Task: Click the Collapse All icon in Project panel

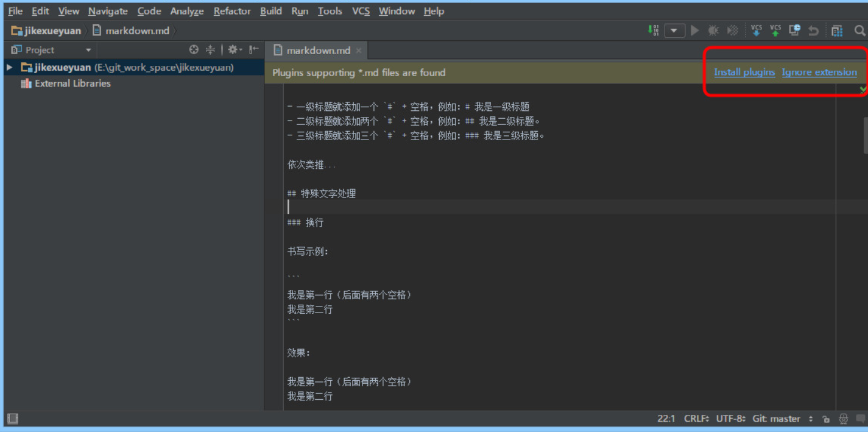Action: [x=210, y=50]
